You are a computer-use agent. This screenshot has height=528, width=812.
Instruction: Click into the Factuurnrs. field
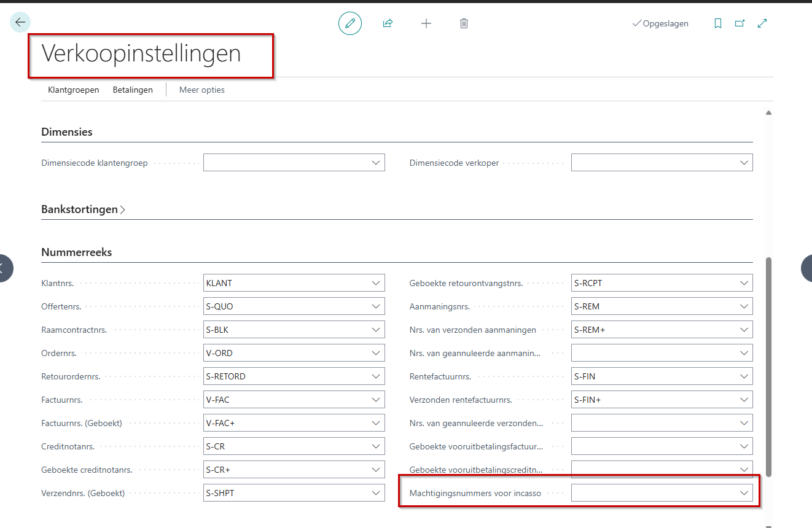click(286, 400)
